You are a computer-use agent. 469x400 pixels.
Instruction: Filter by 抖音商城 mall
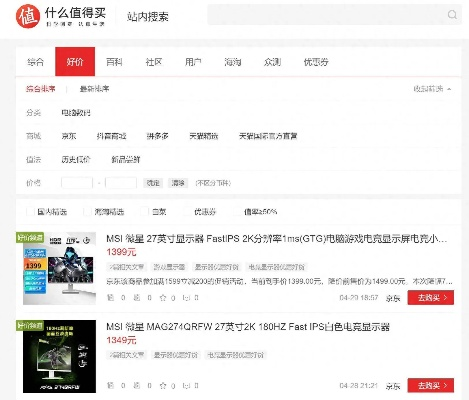coord(111,136)
